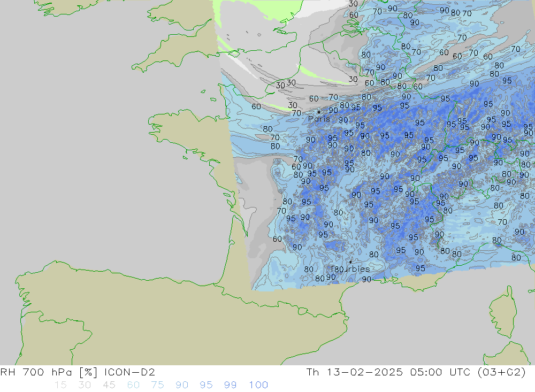Click the Paris city label
535x392 pixels.
(x=319, y=119)
